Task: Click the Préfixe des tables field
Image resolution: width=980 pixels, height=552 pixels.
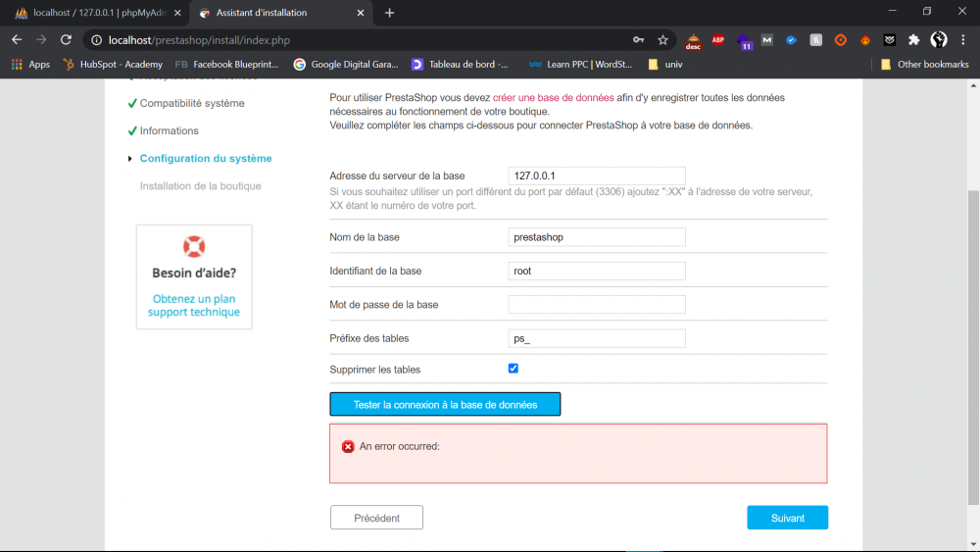Action: [x=597, y=338]
